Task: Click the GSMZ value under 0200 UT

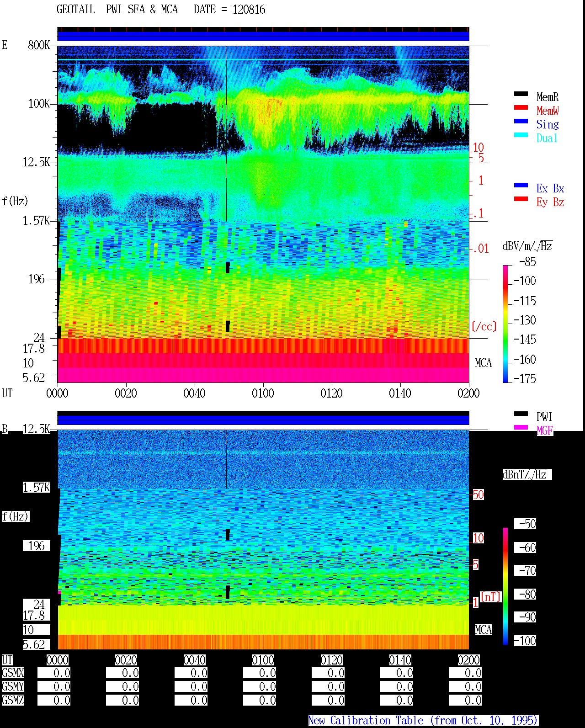Action: [x=465, y=701]
